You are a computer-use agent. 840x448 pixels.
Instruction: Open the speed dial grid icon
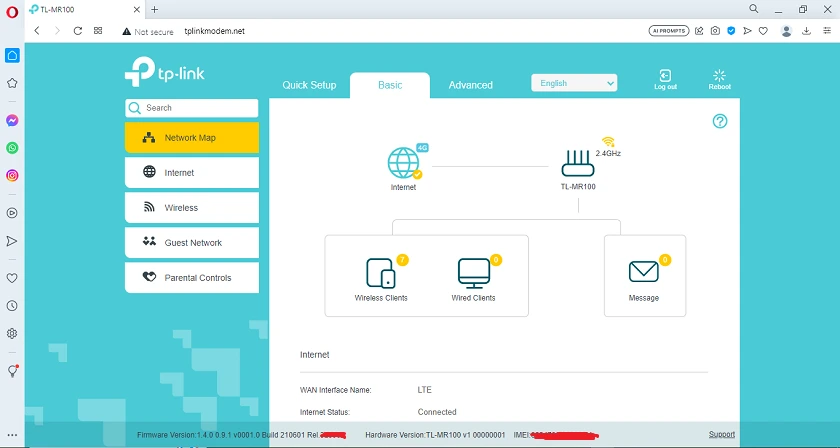[x=98, y=31]
